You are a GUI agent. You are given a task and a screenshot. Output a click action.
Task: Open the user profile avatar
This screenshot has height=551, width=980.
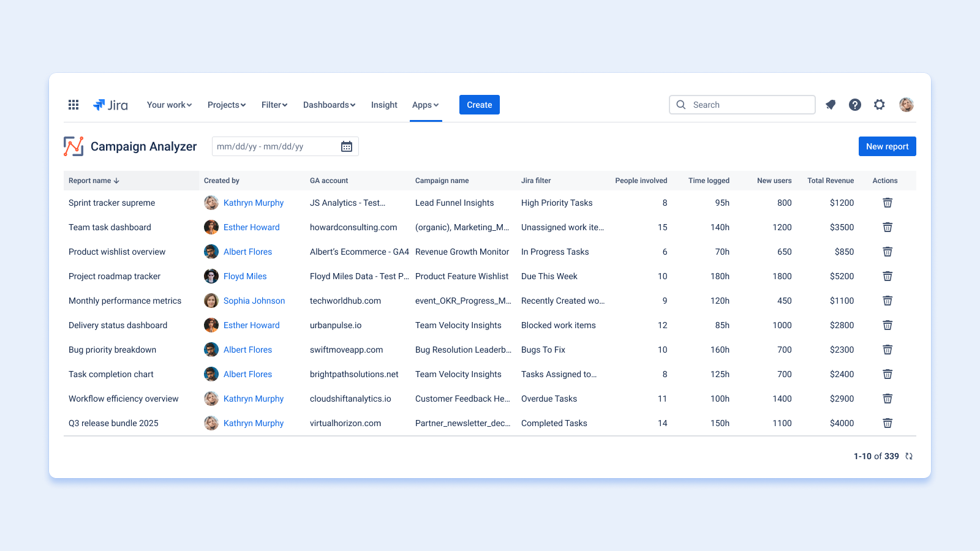pyautogui.click(x=907, y=105)
